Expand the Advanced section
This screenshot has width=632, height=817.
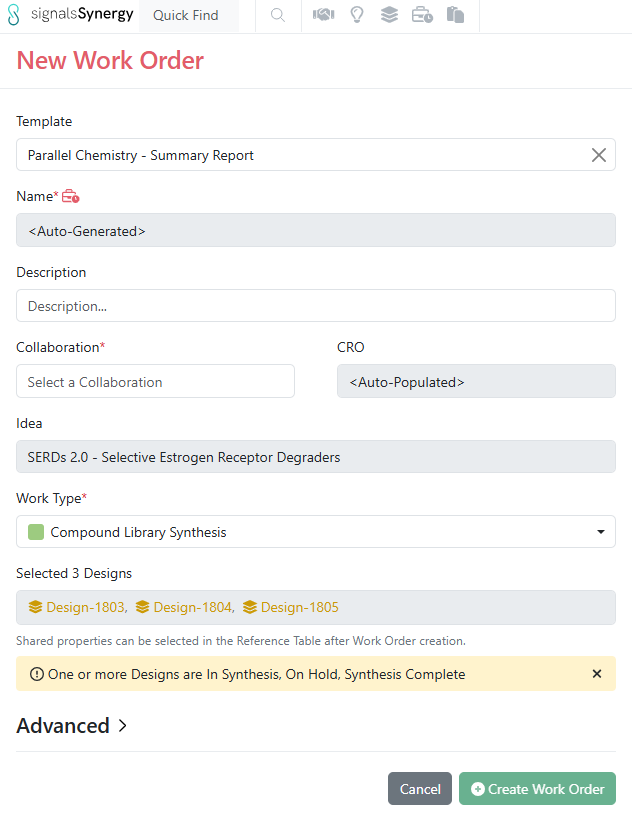(72, 726)
